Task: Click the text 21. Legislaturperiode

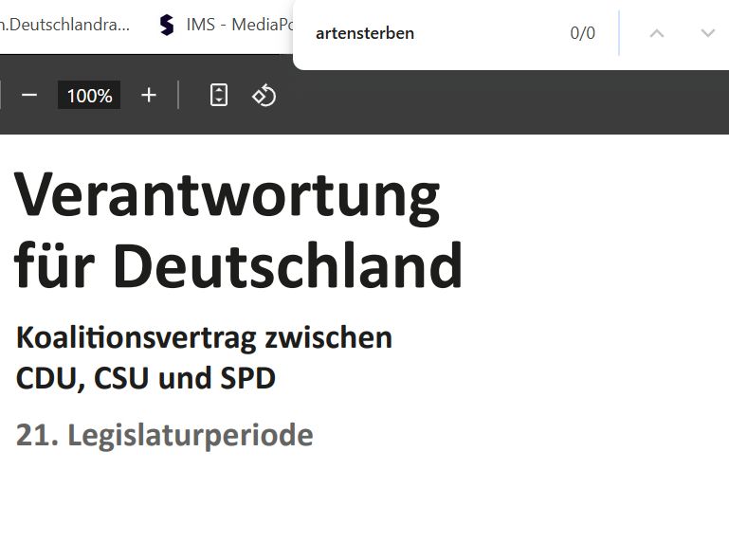Action: (165, 436)
